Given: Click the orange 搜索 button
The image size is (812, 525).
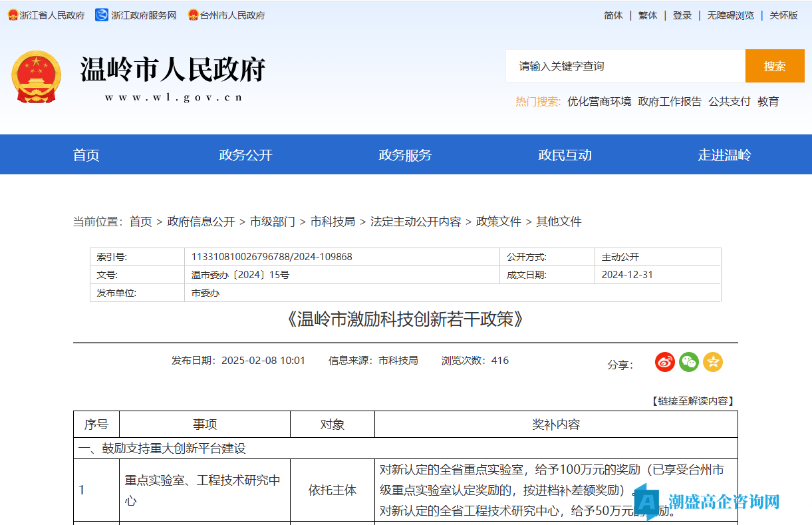Looking at the screenshot, I should (x=775, y=66).
